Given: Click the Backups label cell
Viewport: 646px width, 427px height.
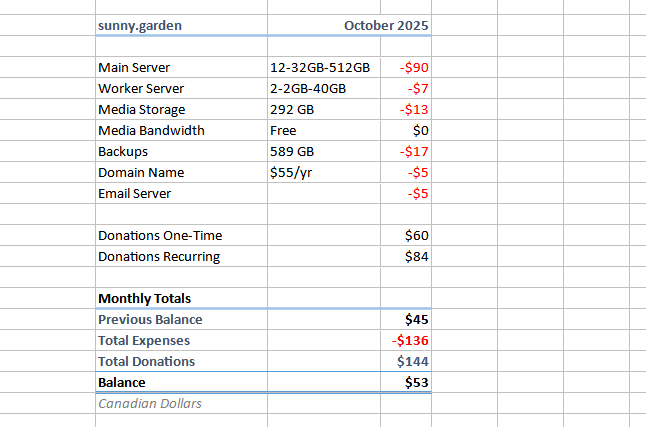Looking at the screenshot, I should tap(181, 152).
